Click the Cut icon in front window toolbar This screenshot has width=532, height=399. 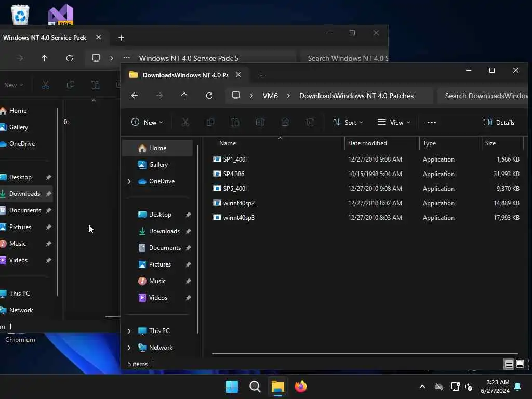point(185,122)
